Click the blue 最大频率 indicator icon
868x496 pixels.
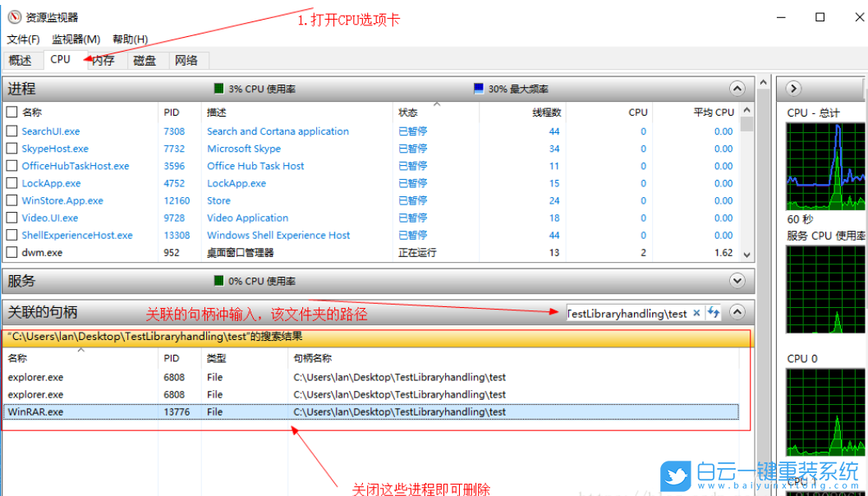[x=477, y=89]
